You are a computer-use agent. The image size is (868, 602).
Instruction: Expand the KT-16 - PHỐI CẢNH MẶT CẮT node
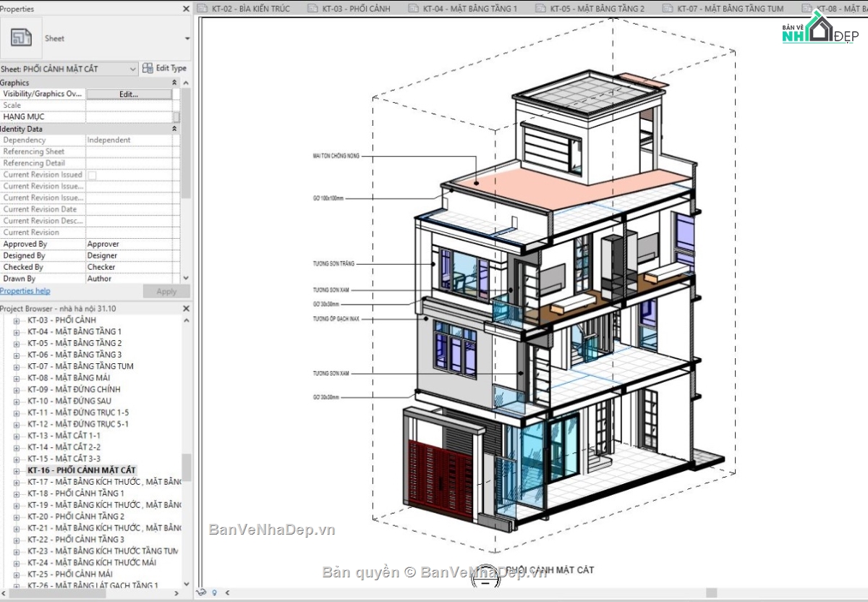pos(17,470)
